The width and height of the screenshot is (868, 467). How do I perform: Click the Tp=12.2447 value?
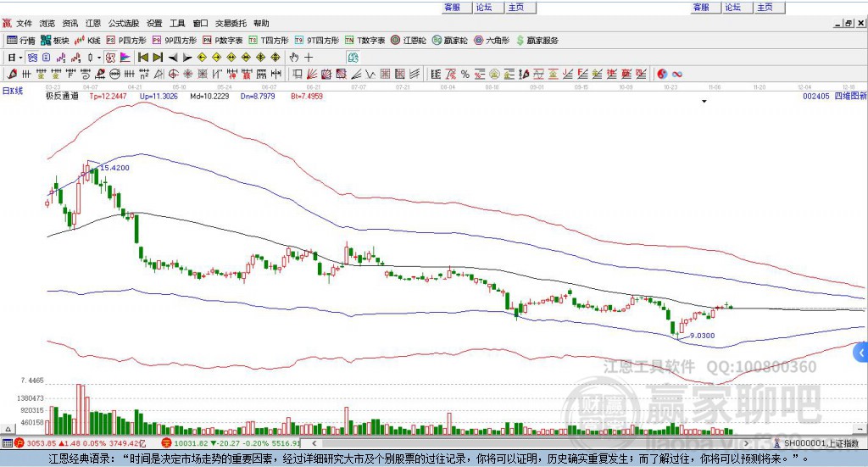(108, 97)
